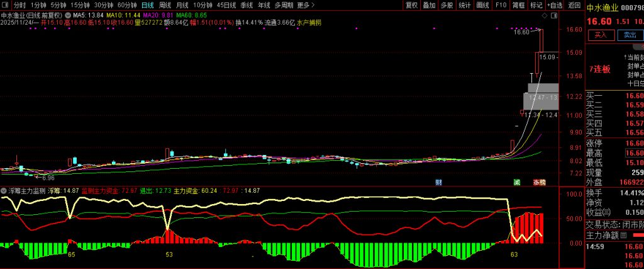The image size is (644, 269).
Task: Click the 外盘 volume row
Action: point(615,181)
